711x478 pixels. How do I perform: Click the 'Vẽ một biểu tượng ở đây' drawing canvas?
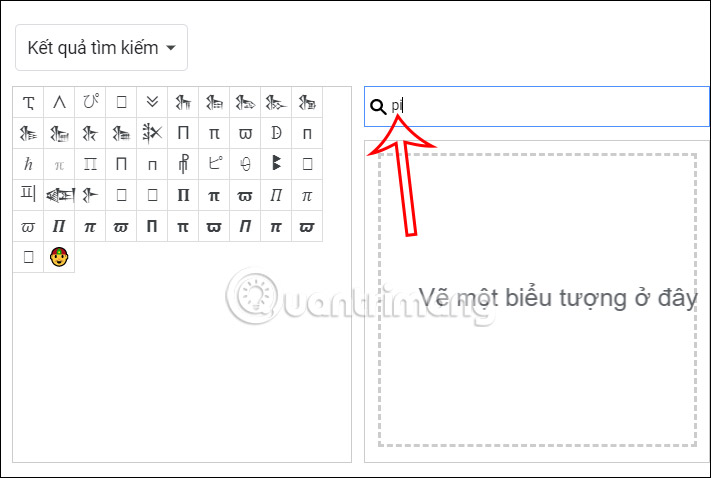pyautogui.click(x=537, y=300)
